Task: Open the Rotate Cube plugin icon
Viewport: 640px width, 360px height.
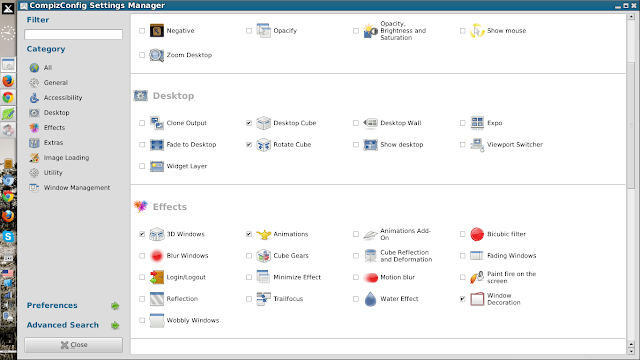Action: pos(264,144)
